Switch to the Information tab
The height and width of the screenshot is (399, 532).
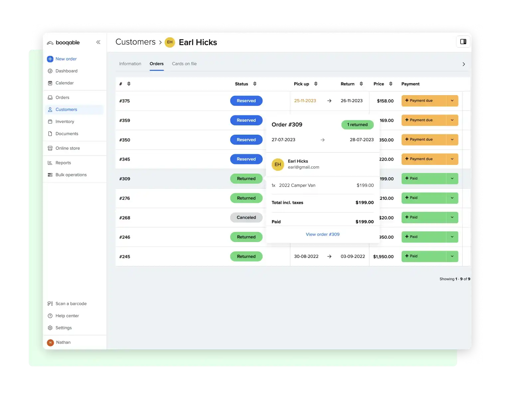point(130,64)
